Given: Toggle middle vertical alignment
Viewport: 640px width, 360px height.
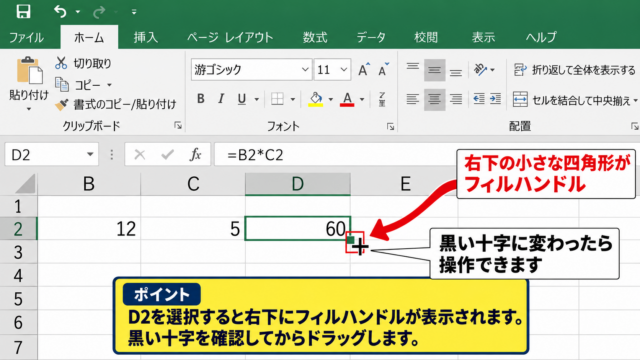Looking at the screenshot, I should coord(434,70).
